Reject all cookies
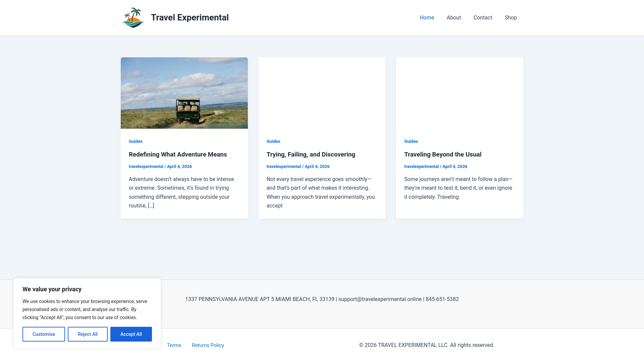This screenshot has width=644, height=362. coord(88,334)
